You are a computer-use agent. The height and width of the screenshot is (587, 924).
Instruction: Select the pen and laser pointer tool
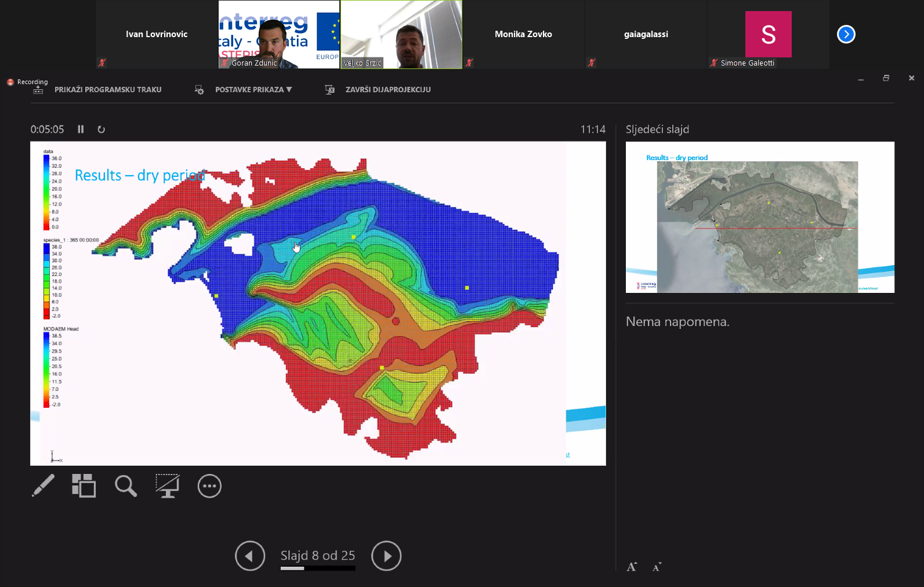(44, 486)
